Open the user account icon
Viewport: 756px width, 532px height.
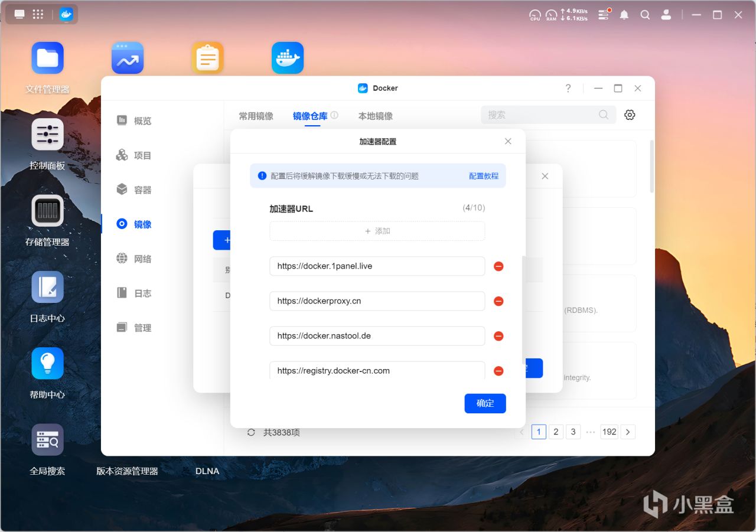[x=667, y=15]
